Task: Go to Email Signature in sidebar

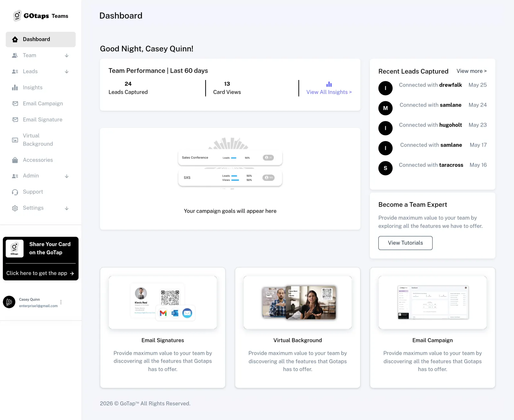Action: click(x=41, y=120)
